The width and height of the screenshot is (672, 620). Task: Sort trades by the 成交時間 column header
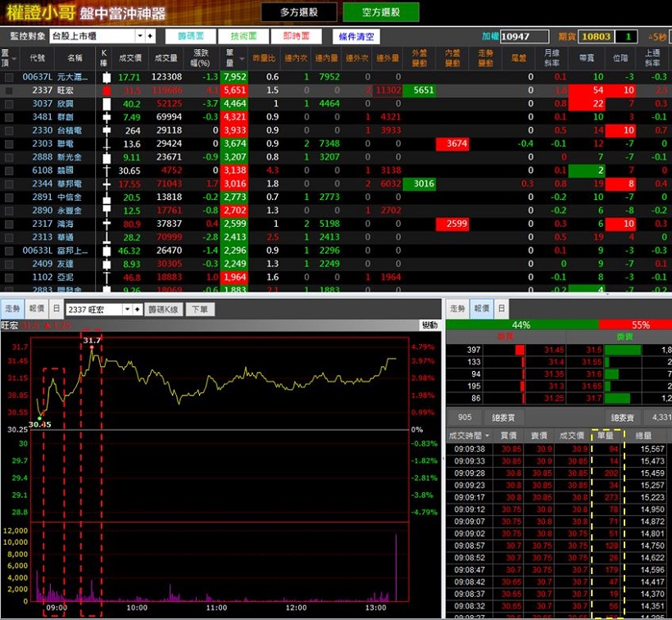(x=469, y=436)
